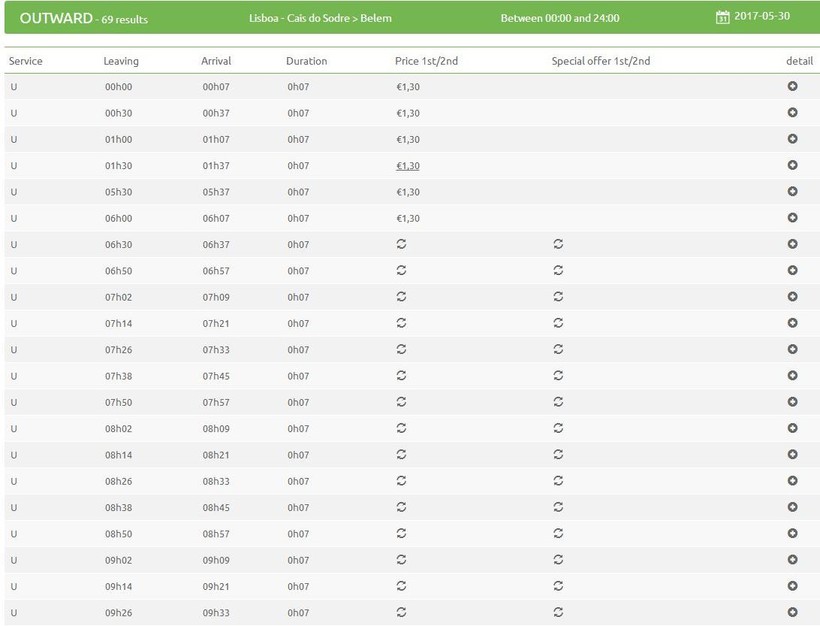Click the 00h37 arrival time cell
This screenshot has width=820, height=626.
tap(216, 113)
